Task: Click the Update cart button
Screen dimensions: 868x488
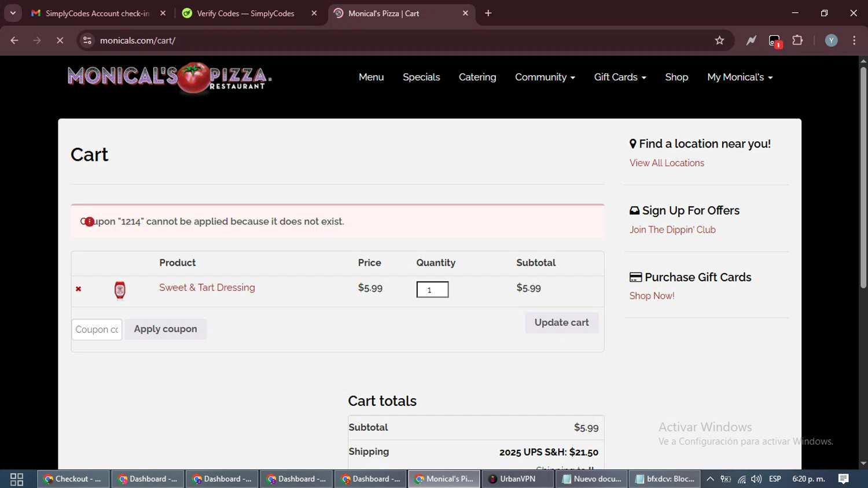Action: (x=562, y=322)
